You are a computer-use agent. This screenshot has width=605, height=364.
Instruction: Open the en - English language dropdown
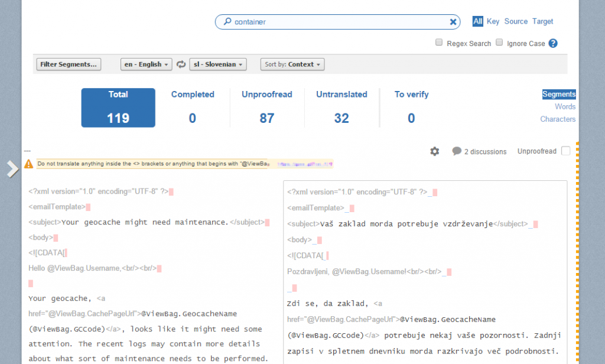click(146, 64)
